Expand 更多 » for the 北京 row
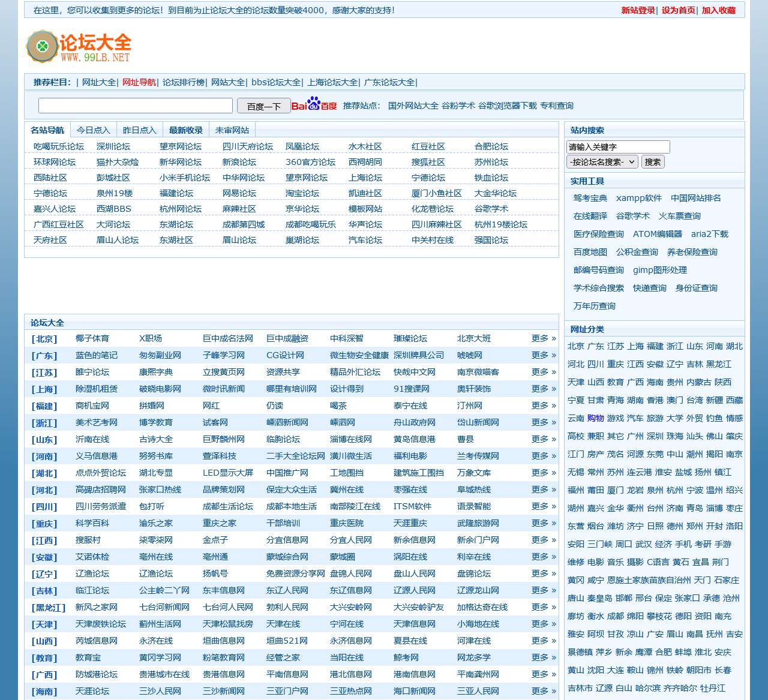The width and height of the screenshot is (768, 700). click(x=543, y=338)
